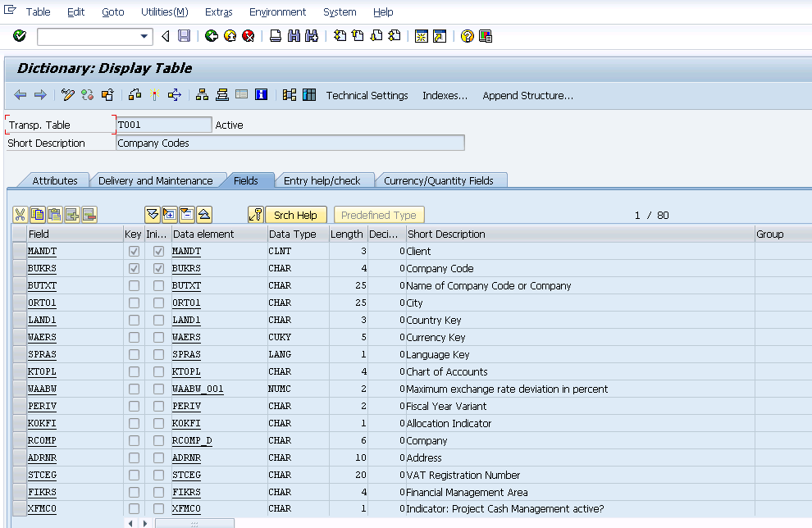
Task: Switch to the Currency/Quantity Fields tab
Action: tap(441, 180)
